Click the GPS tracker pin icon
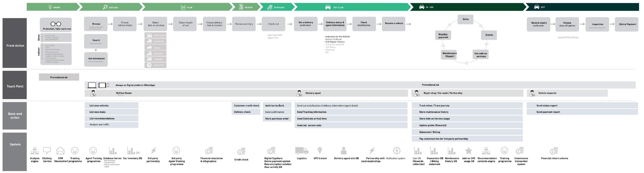 (320, 150)
